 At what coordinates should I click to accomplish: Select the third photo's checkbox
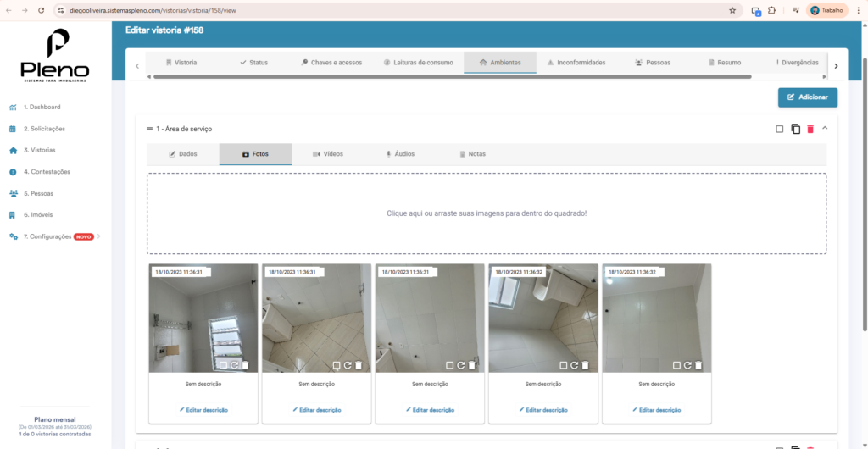[x=449, y=365]
